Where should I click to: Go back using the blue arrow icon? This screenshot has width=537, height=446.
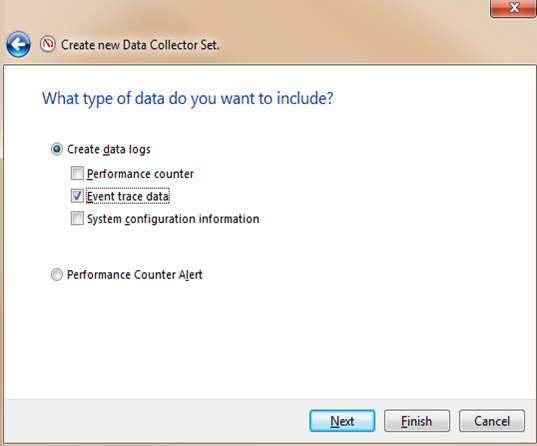pyautogui.click(x=18, y=45)
